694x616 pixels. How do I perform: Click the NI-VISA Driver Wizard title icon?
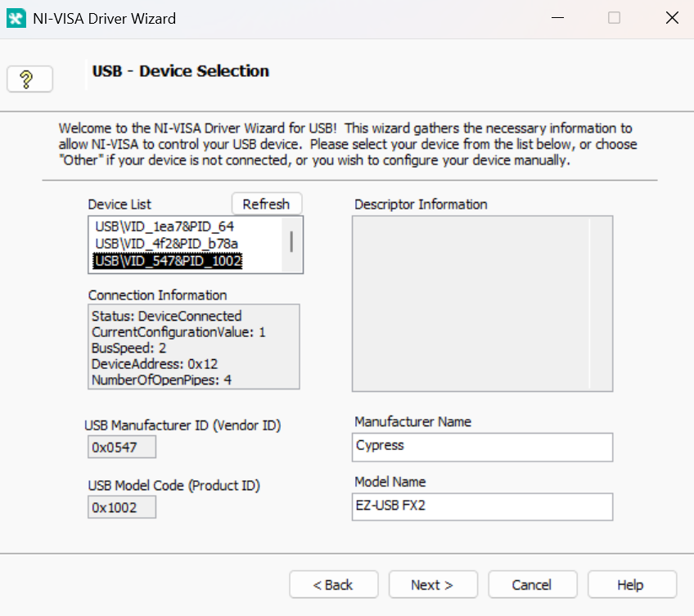click(16, 19)
